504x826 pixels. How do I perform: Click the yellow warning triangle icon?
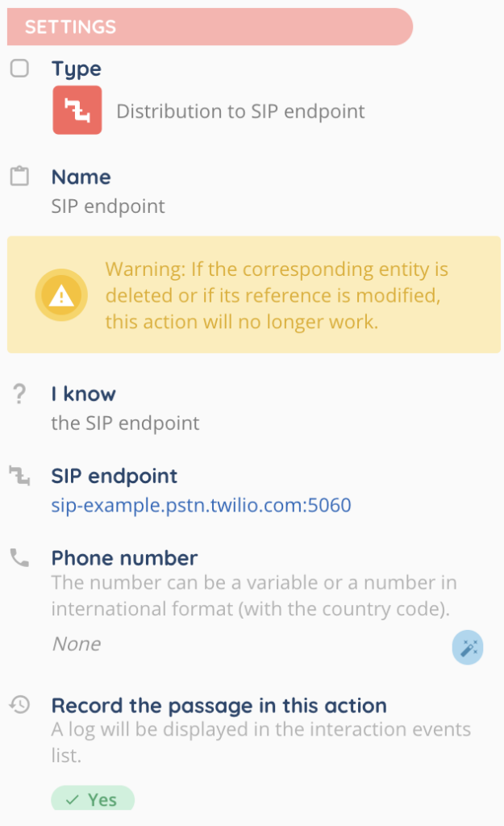click(x=60, y=296)
